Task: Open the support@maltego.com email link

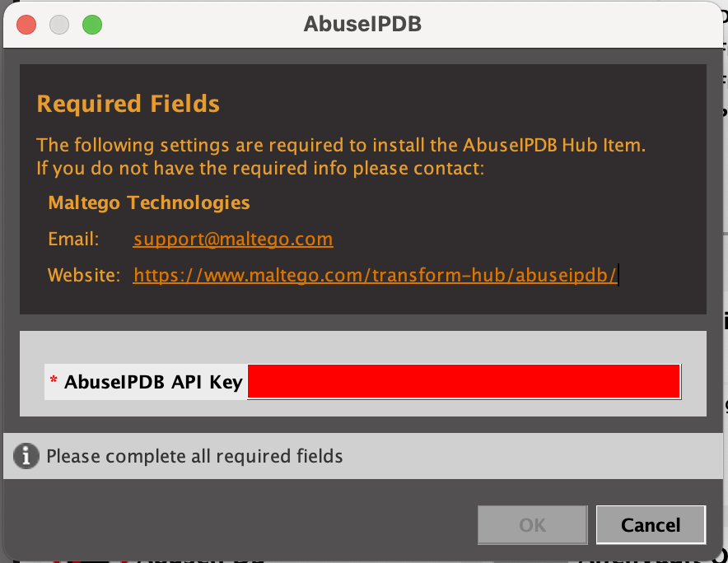Action: click(x=233, y=239)
